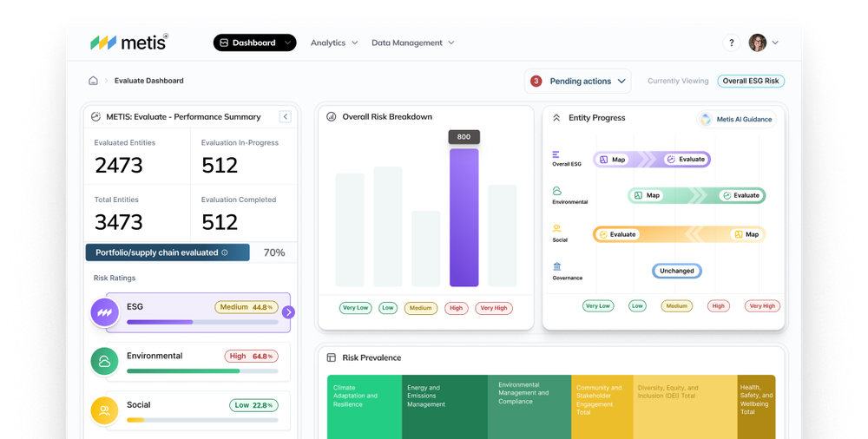This screenshot has height=439, width=868.
Task: Select Very Low in Overall Risk Breakdown legend
Action: point(355,308)
